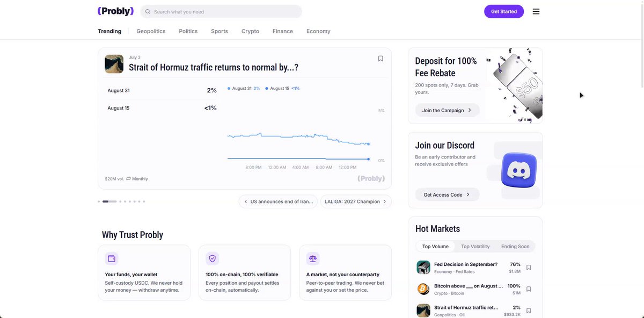Screen dimensions: 644x318
Task: Bookmark the Bitcoin above market
Action: [x=529, y=289]
